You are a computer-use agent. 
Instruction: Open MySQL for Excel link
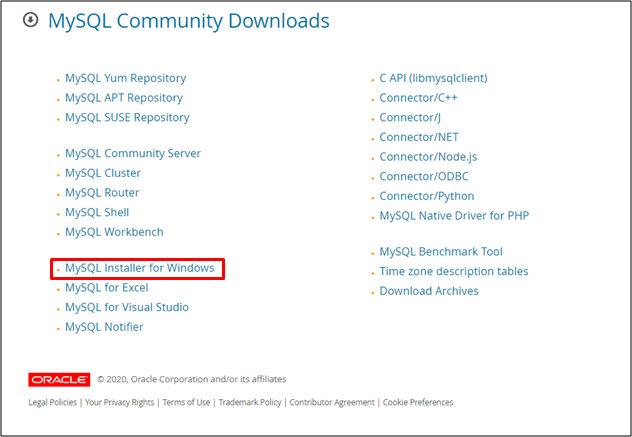[x=106, y=288]
